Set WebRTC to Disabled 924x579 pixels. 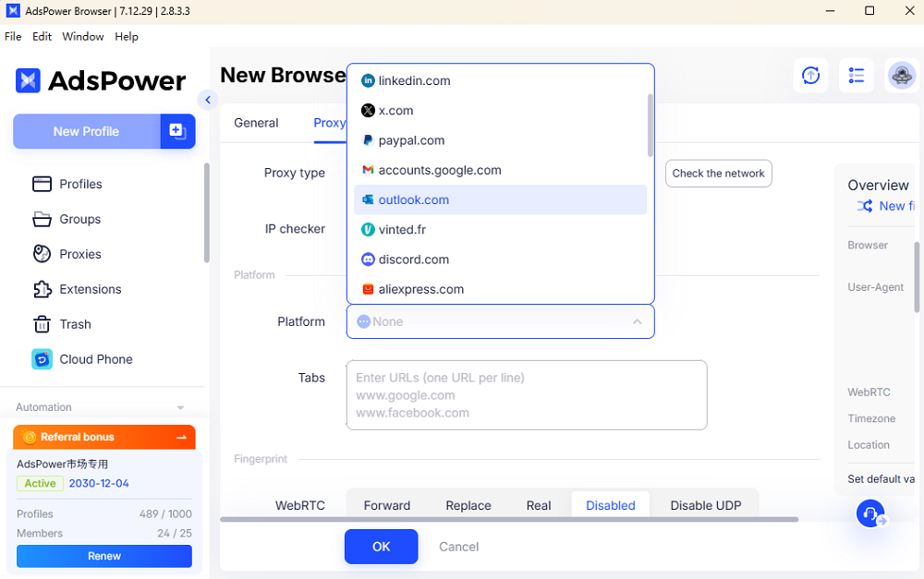click(x=610, y=505)
